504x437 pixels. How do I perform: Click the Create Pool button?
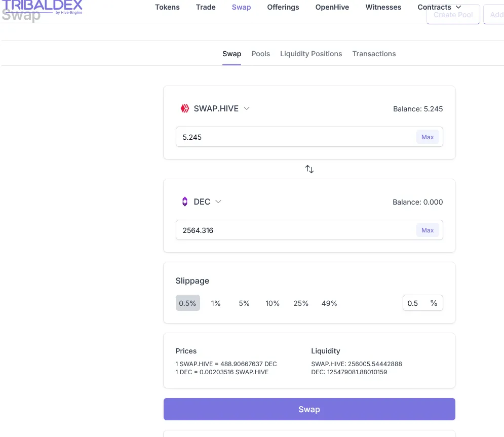click(453, 15)
